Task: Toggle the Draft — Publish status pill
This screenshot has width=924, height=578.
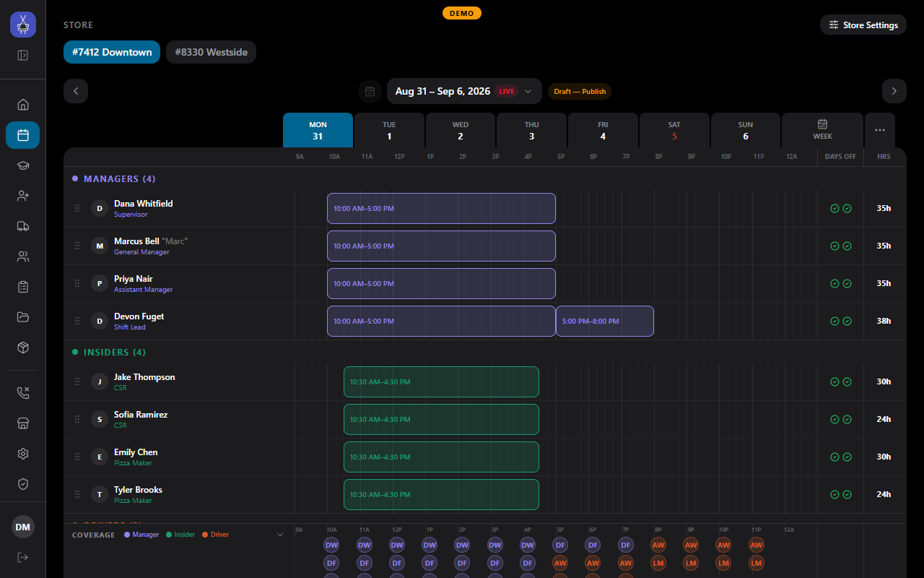Action: (x=580, y=92)
